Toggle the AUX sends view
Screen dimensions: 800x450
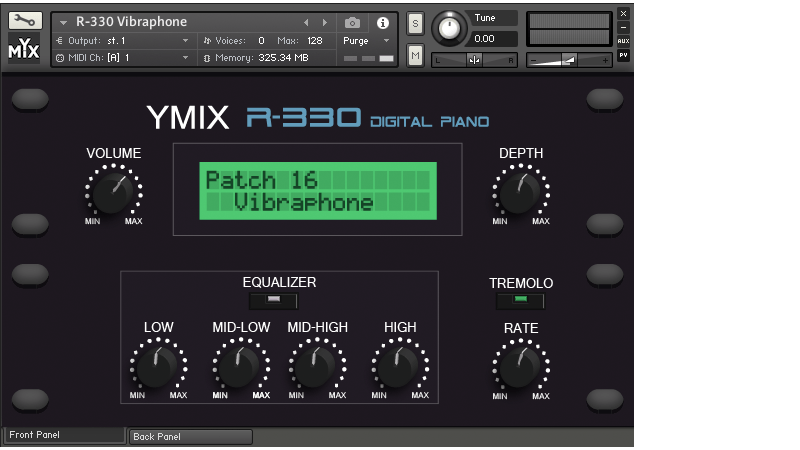click(x=623, y=41)
